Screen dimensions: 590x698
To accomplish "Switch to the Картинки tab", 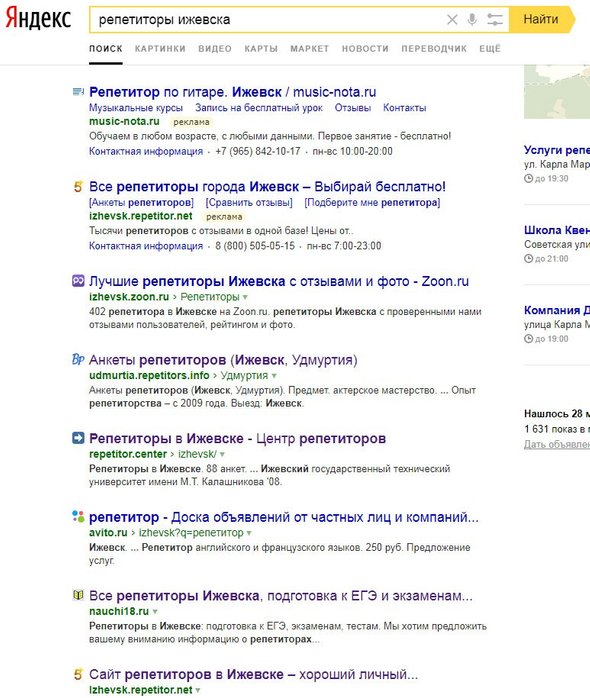I will coord(160,49).
